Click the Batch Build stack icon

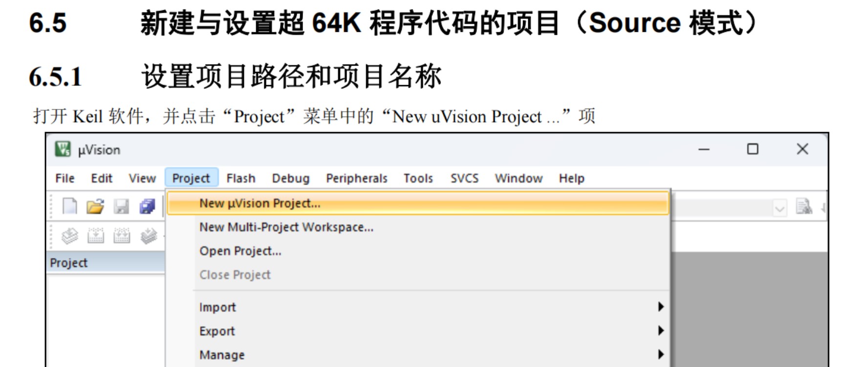[149, 236]
